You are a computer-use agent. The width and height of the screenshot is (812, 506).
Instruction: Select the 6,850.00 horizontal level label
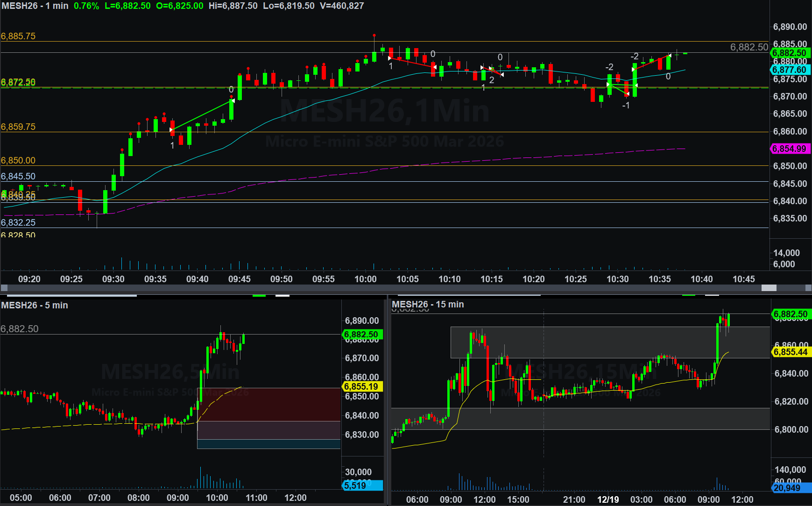tap(18, 161)
